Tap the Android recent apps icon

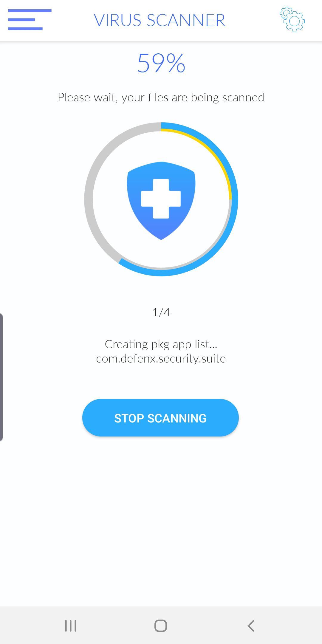pos(71,626)
